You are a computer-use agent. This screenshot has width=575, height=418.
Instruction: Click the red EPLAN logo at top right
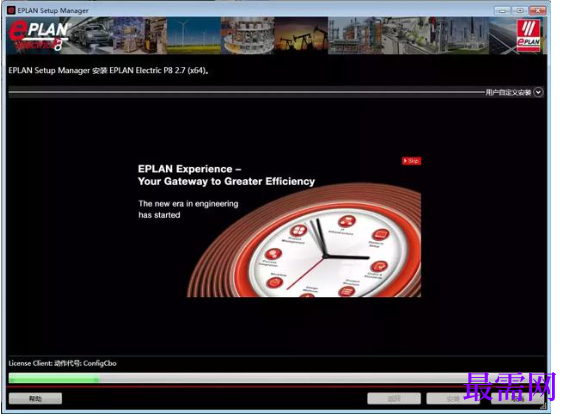pos(528,36)
